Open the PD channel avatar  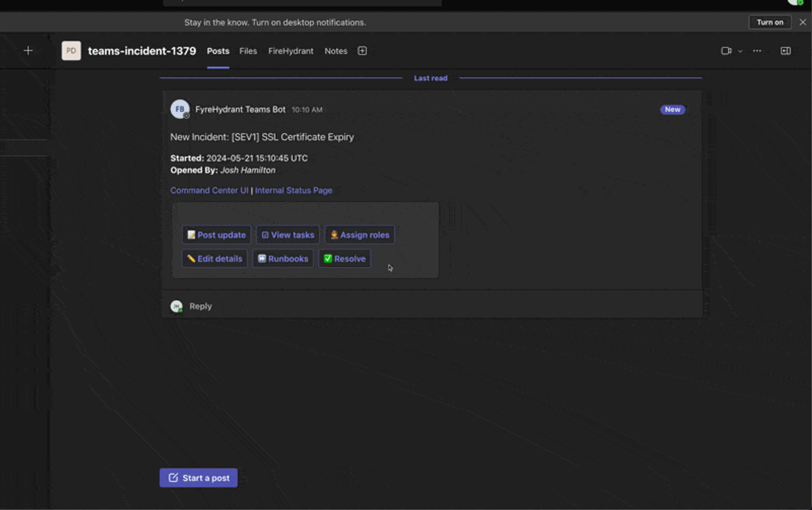(x=71, y=51)
